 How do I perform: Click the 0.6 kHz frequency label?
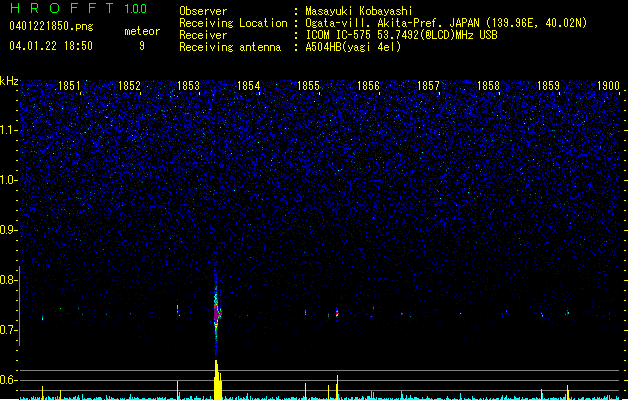pos(9,380)
